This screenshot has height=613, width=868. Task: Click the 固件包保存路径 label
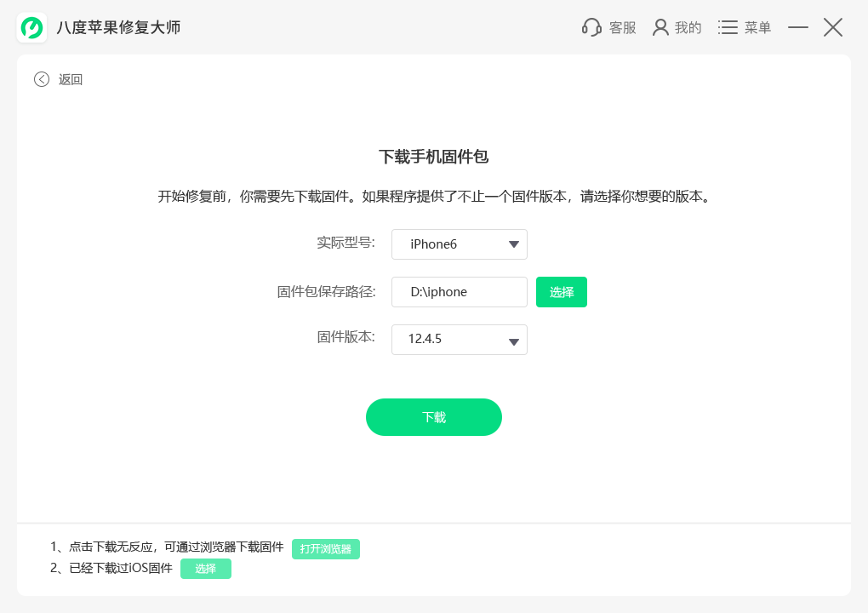326,291
